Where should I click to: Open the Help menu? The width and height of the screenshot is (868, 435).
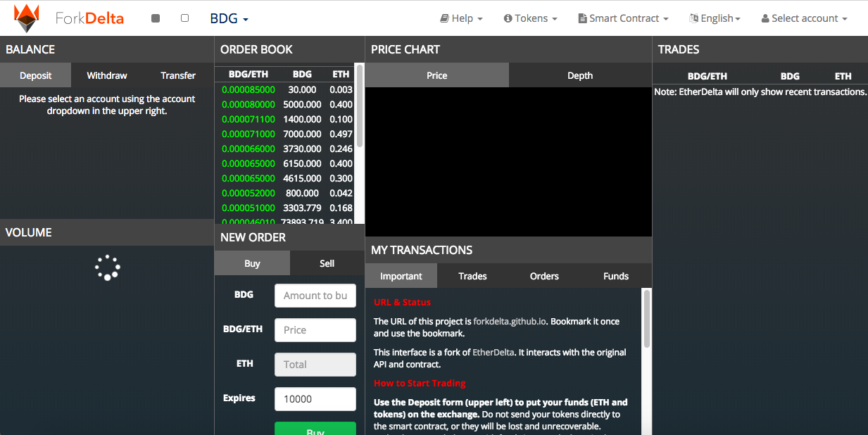pyautogui.click(x=461, y=18)
